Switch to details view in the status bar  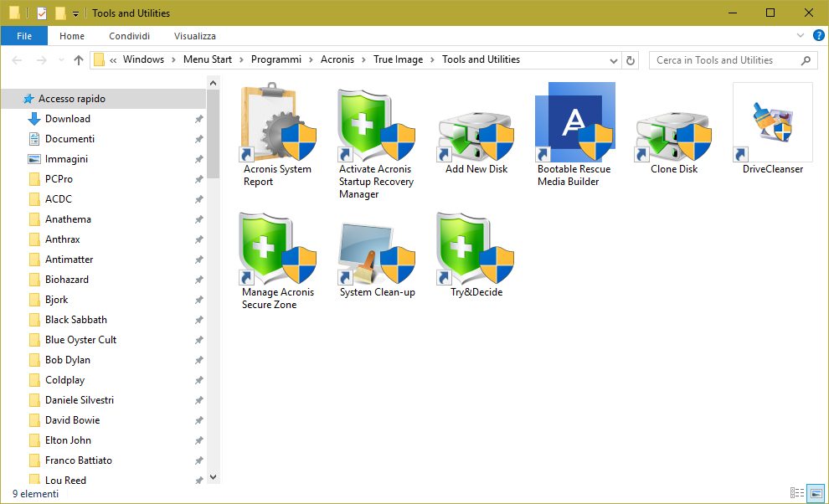pos(796,493)
